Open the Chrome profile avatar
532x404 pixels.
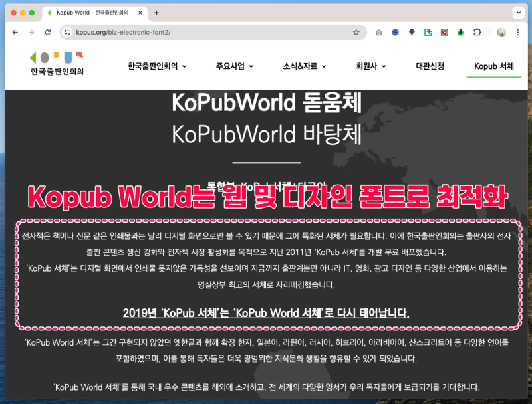click(501, 32)
